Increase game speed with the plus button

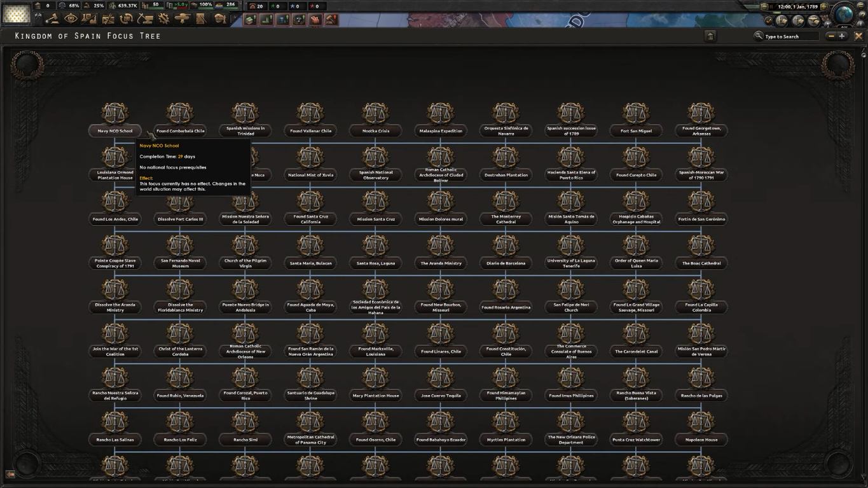pos(823,6)
